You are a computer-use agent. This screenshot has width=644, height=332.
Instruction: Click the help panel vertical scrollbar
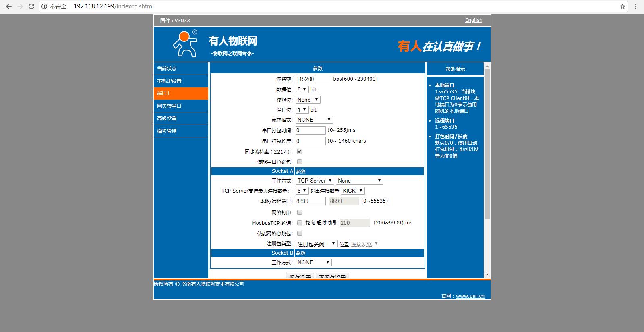[x=487, y=145]
